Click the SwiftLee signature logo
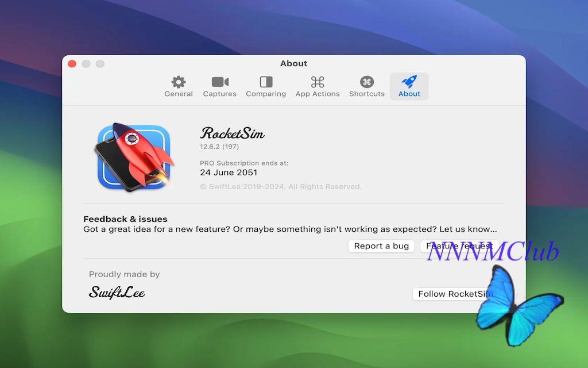588x368 pixels. [117, 293]
